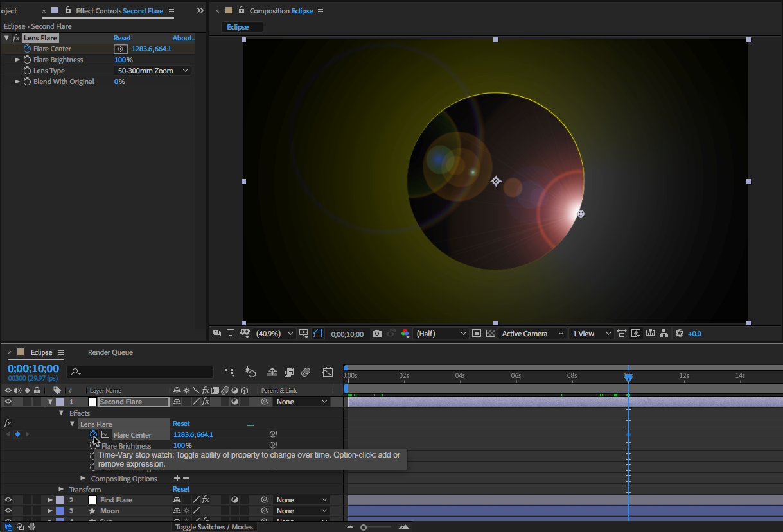Open the Active Camera view dropdown
783x532 pixels.
coord(532,334)
